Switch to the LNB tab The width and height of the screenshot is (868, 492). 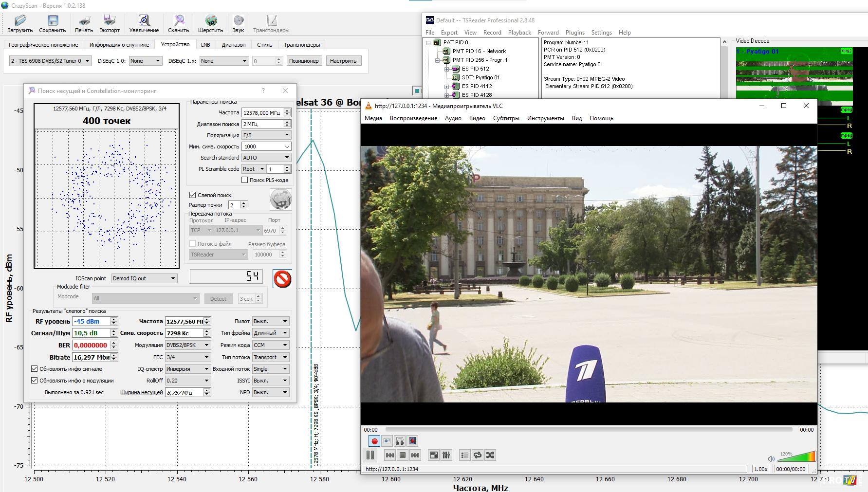coord(205,45)
